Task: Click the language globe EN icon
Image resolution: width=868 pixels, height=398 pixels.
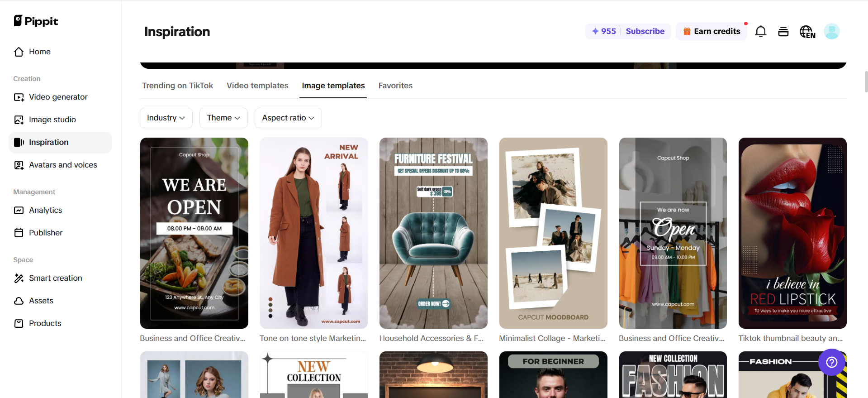Action: [807, 32]
